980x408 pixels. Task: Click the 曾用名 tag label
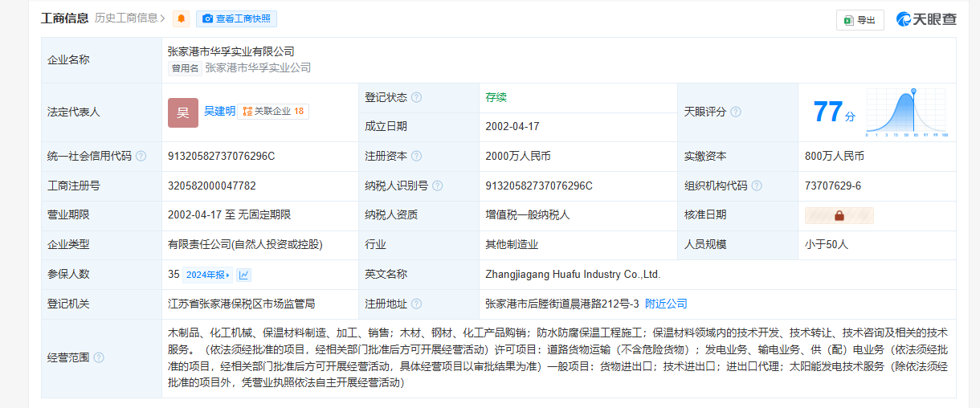click(x=184, y=68)
